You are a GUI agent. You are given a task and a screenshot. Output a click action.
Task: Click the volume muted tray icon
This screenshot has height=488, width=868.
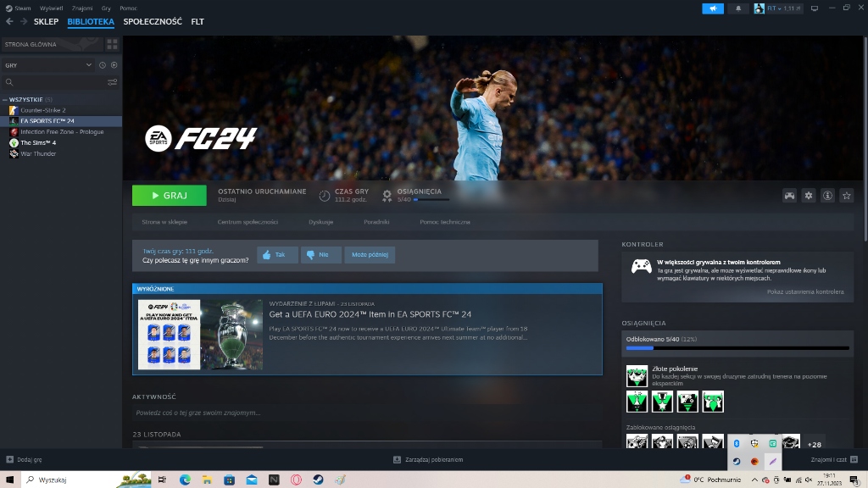click(809, 480)
